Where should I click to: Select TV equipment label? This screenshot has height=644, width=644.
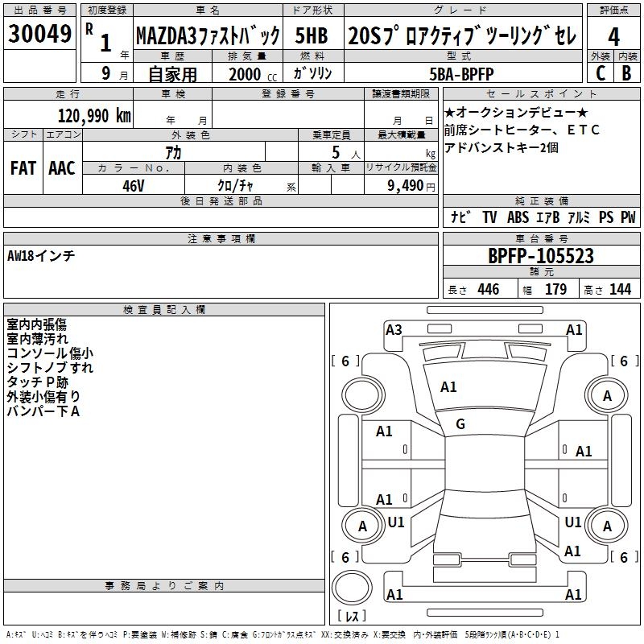tap(489, 217)
